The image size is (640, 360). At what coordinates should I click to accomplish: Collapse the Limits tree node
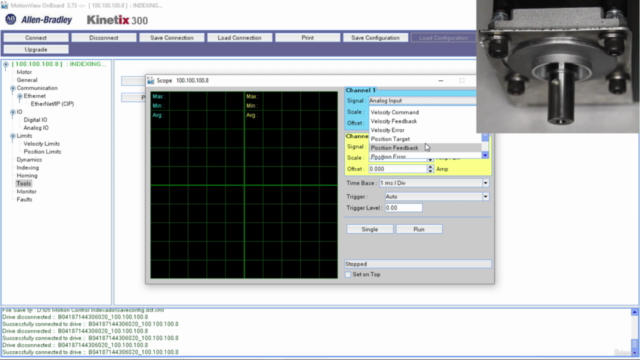click(x=13, y=136)
